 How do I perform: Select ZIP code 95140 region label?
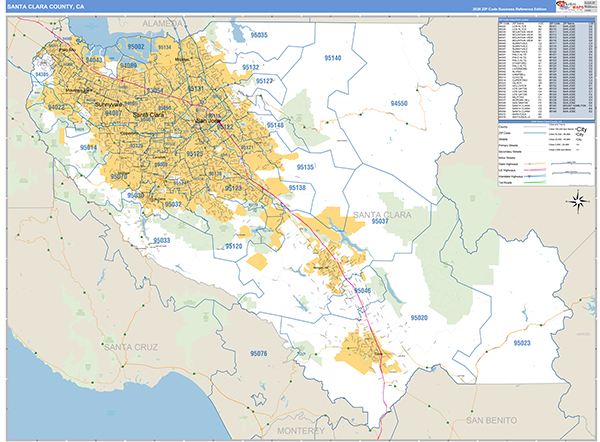pyautogui.click(x=329, y=59)
